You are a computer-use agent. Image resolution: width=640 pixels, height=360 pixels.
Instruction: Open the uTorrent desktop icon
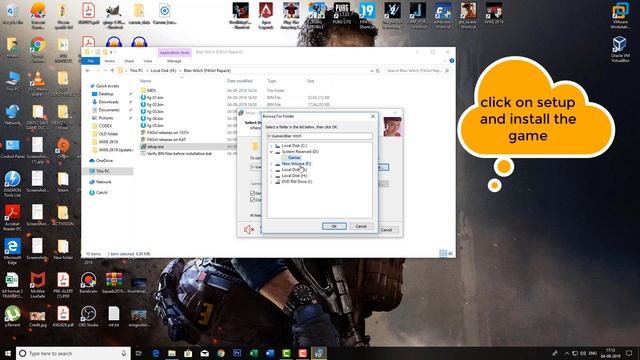click(12, 316)
